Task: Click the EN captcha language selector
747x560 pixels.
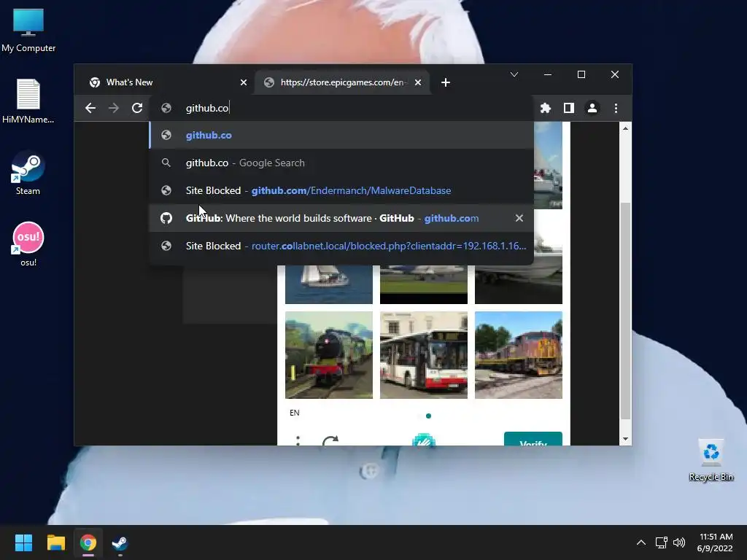Action: [295, 413]
